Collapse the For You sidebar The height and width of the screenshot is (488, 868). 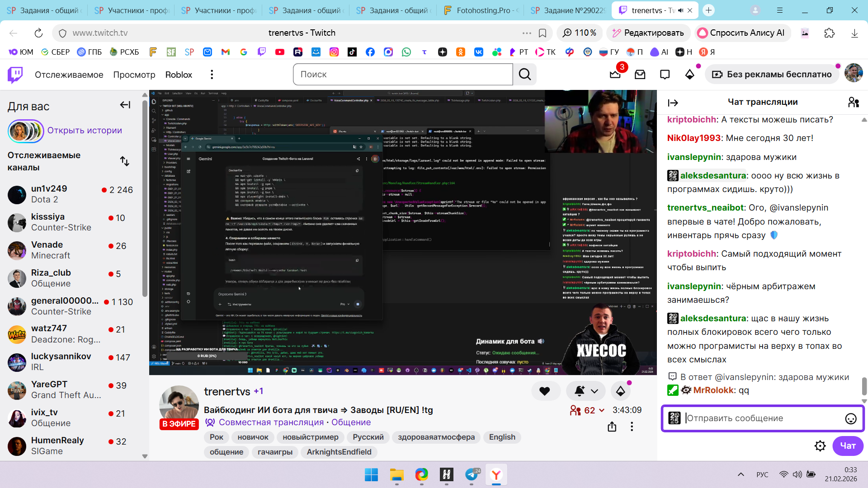(x=125, y=105)
